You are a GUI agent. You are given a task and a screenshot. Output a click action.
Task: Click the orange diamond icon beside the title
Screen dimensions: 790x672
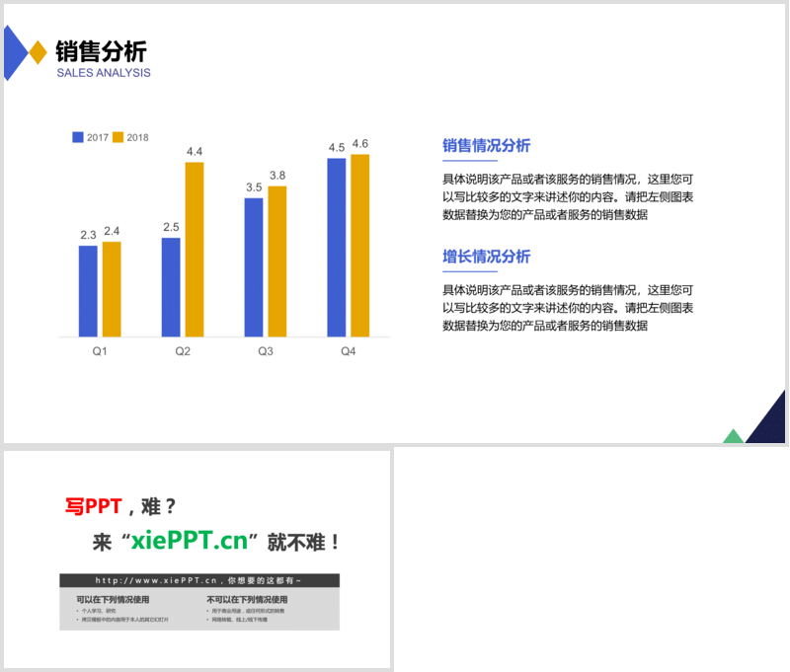38,52
